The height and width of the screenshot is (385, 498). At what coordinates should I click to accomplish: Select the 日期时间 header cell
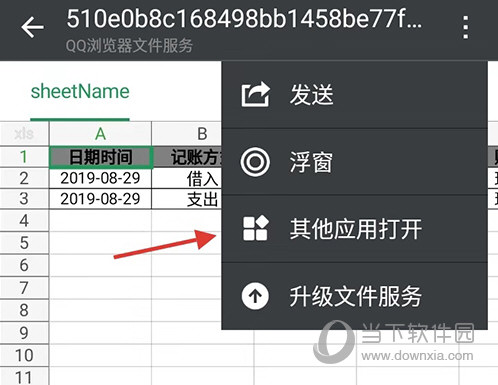pos(101,157)
